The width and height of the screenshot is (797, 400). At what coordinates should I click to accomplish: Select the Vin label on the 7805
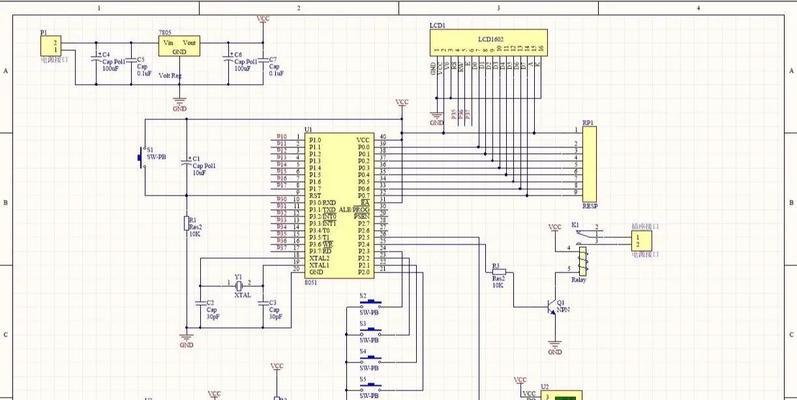(x=168, y=43)
